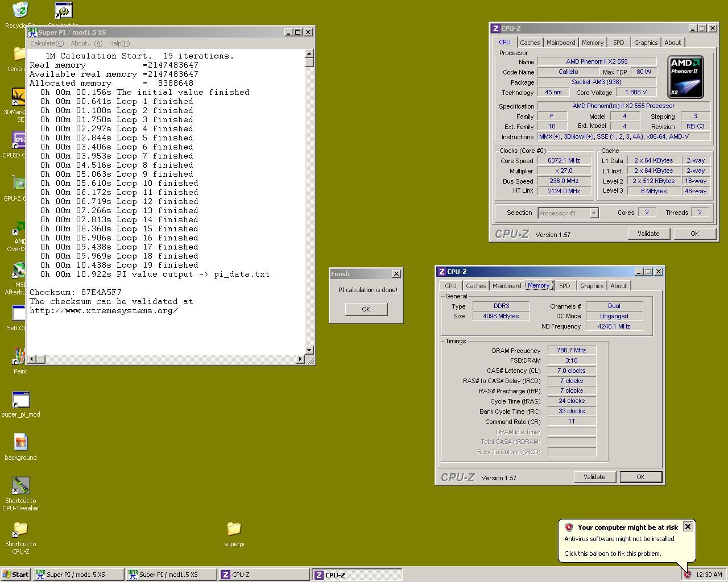Open the Calculate menu in Super PI
The width and height of the screenshot is (728, 582).
coord(47,43)
